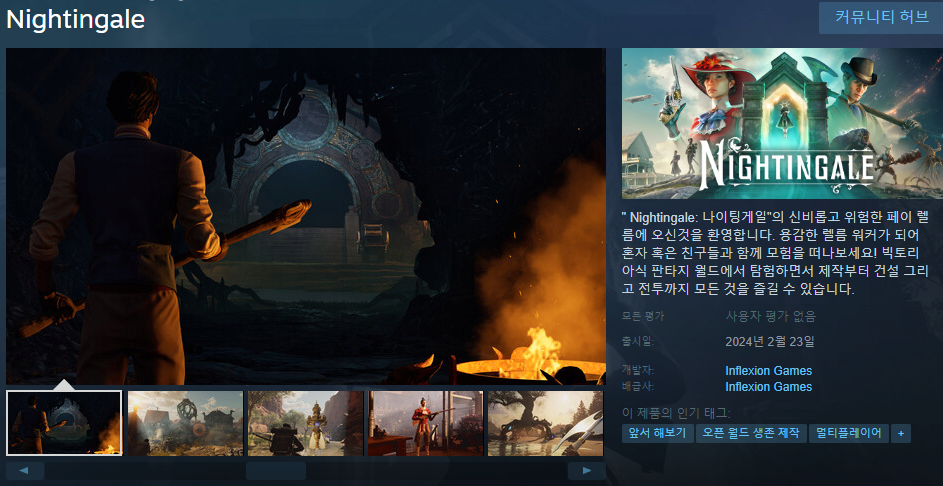Click the right arrow of thumbnail scroller

[586, 470]
